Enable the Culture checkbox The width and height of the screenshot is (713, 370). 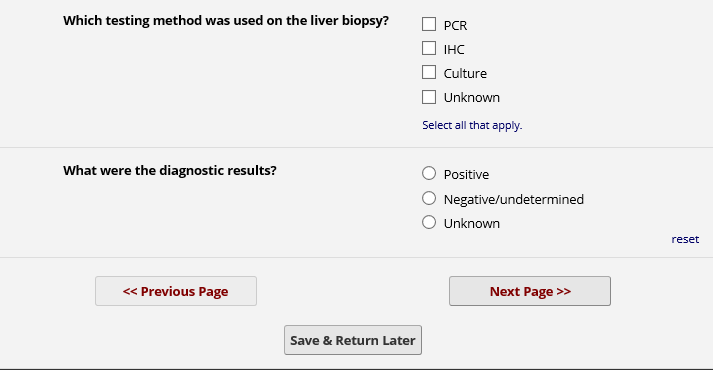(x=429, y=72)
